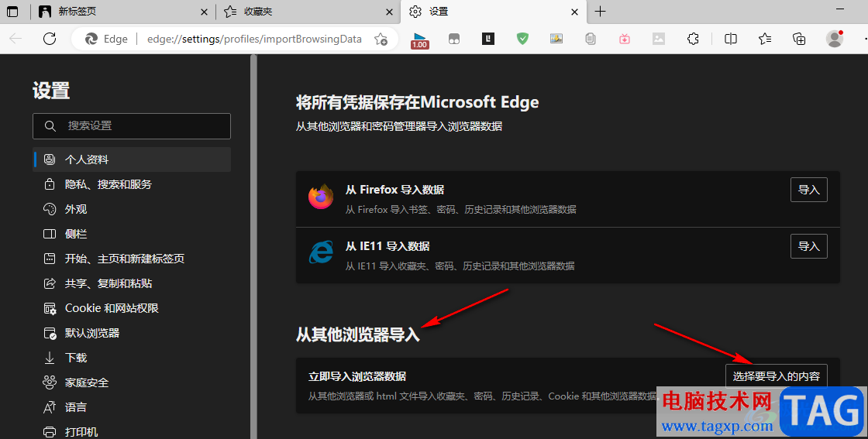Click 选择要导入的内容 button
868x439 pixels.
coord(776,376)
